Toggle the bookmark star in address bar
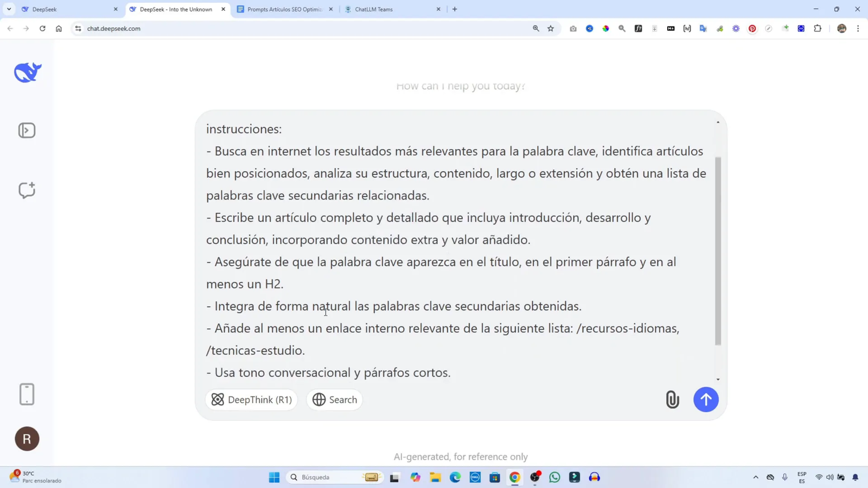Viewport: 868px width, 488px height. pos(550,28)
